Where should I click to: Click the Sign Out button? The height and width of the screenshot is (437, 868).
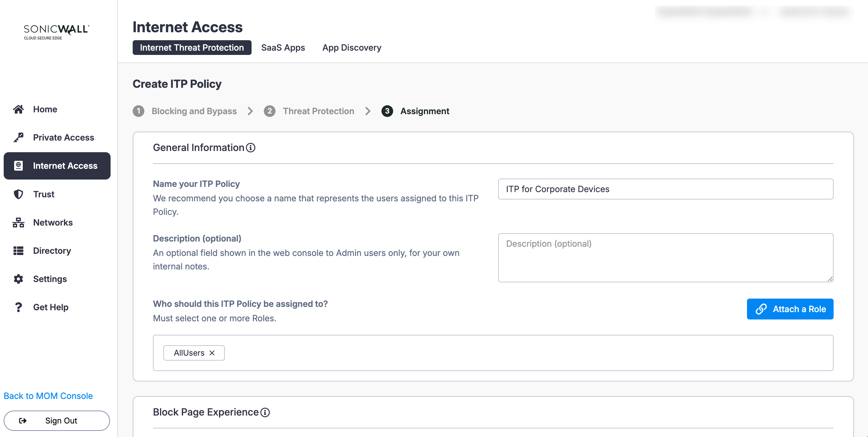pyautogui.click(x=57, y=421)
